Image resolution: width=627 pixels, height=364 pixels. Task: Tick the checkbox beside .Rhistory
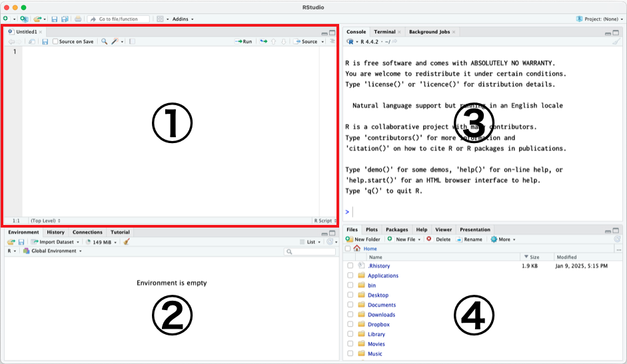[x=350, y=266]
